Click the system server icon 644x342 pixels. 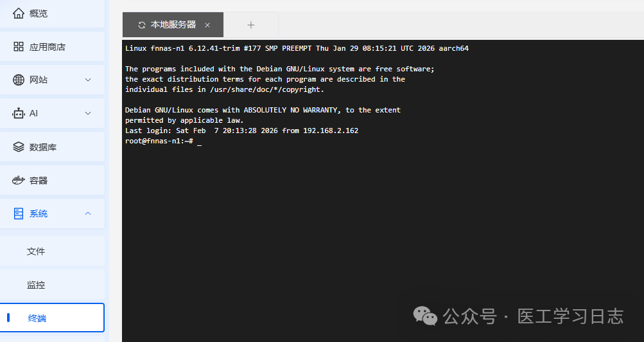(x=19, y=213)
